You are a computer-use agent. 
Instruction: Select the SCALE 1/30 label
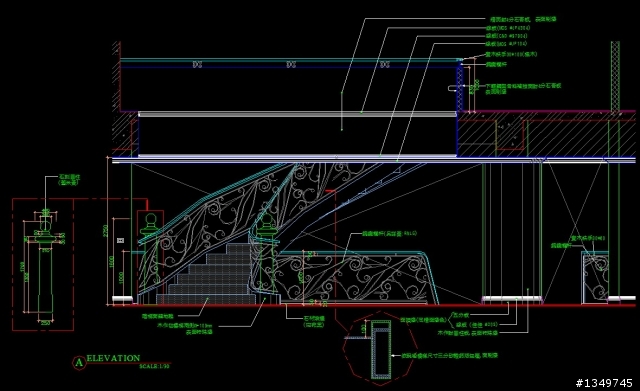point(154,366)
